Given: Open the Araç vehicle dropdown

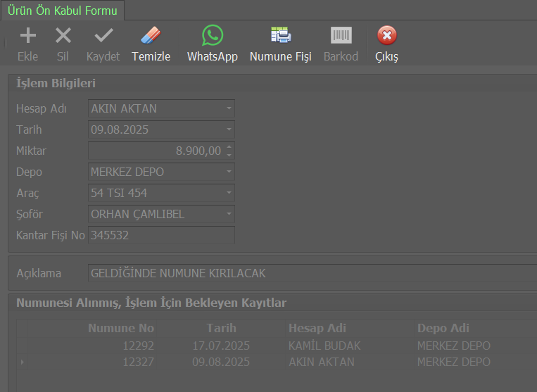Looking at the screenshot, I should point(229,194).
